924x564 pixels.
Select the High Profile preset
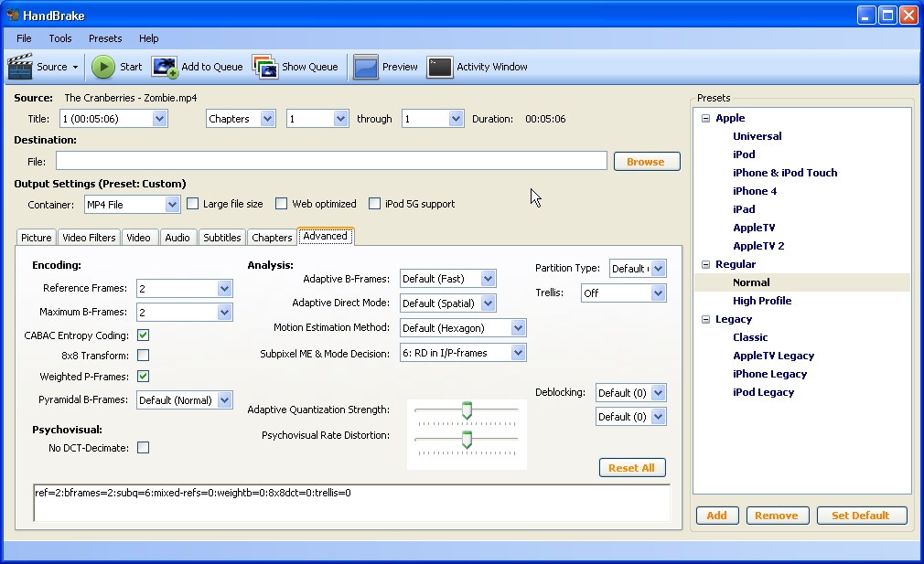pos(762,301)
